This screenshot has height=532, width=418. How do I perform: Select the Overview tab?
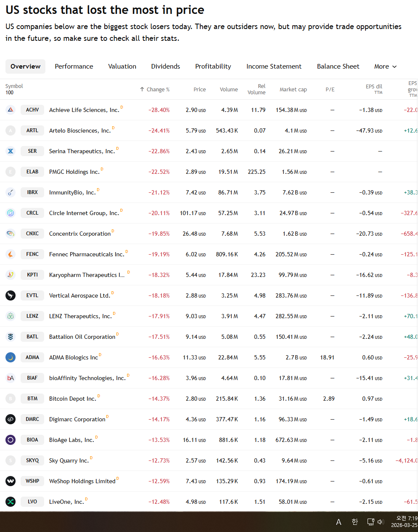pos(25,66)
